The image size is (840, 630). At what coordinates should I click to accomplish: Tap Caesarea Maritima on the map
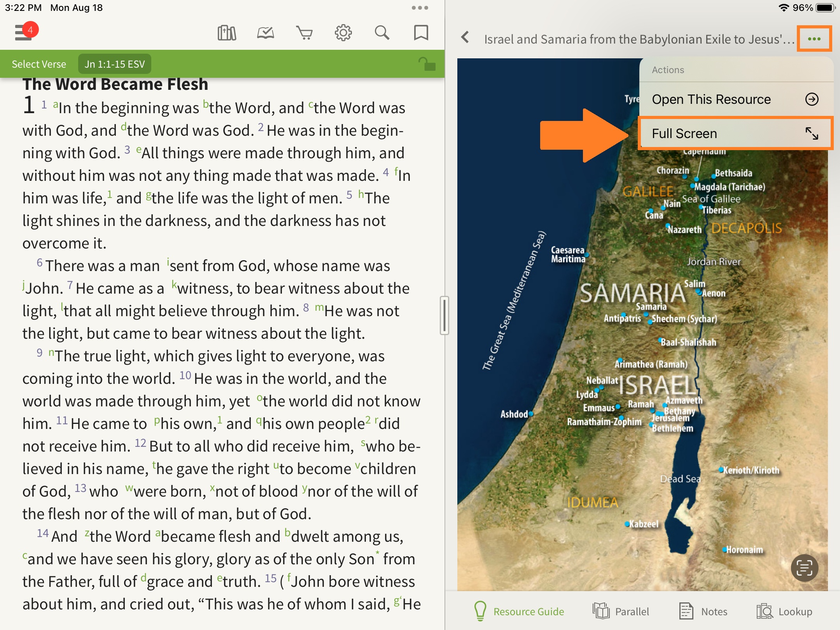[x=568, y=255]
